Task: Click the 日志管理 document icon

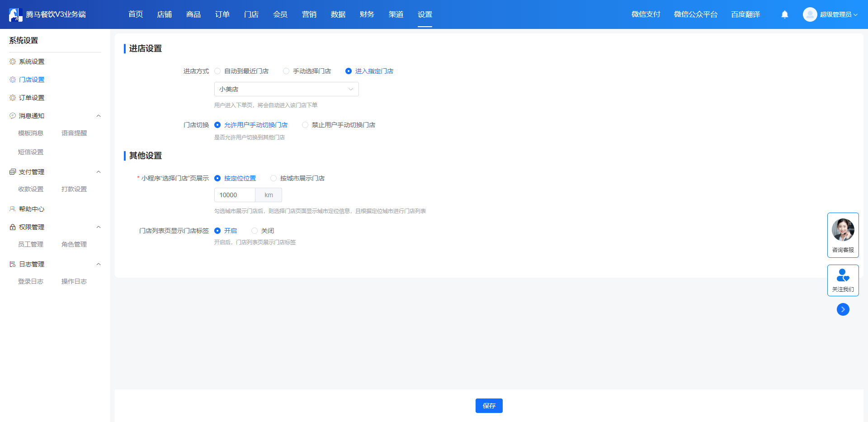Action: tap(13, 264)
